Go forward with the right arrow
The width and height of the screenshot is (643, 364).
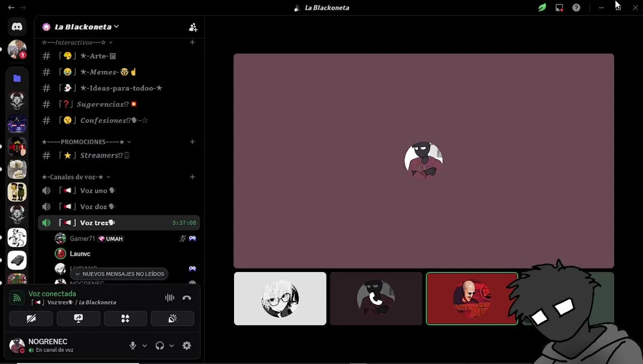coord(23,8)
